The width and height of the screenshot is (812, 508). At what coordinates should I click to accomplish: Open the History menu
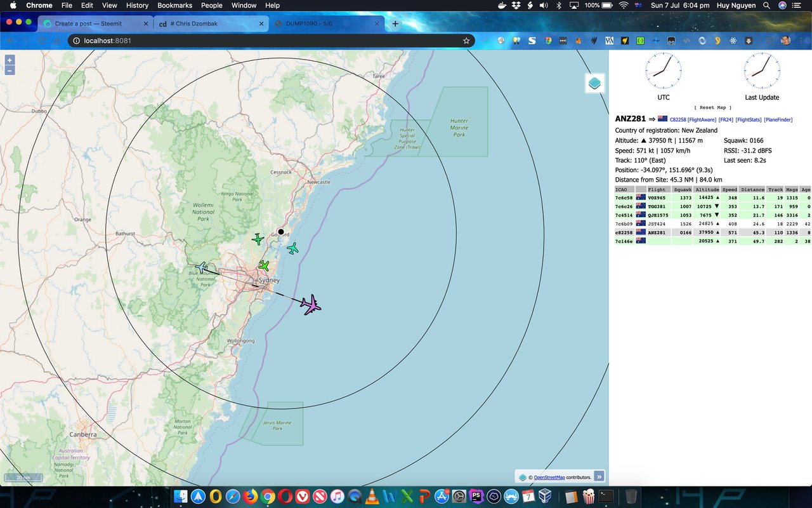(137, 5)
